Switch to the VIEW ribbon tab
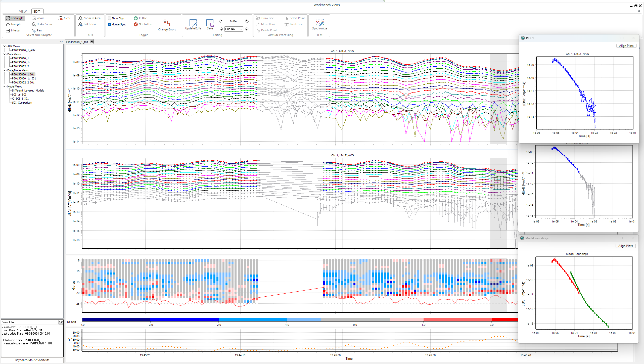The width and height of the screenshot is (644, 364). 23,11
